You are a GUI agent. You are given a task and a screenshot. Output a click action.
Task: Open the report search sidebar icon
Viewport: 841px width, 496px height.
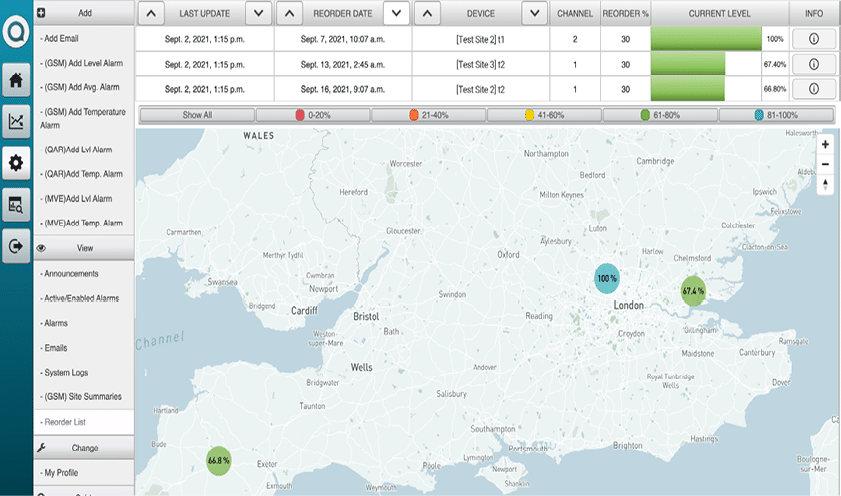coord(16,204)
